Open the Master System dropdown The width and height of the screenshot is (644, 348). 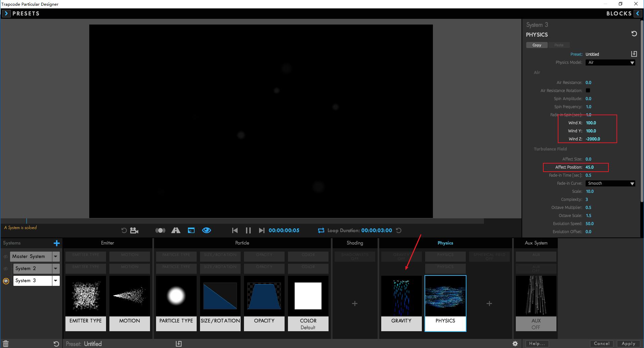pos(56,257)
